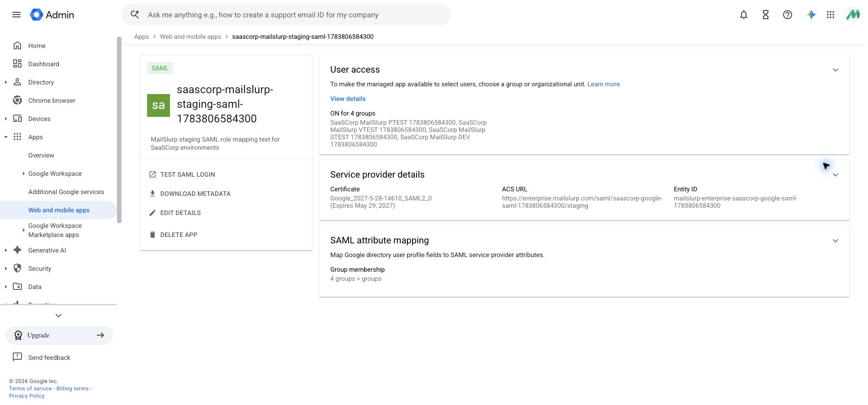Viewport: 868px width, 405px height.
Task: Expand the Devices tree arrow
Action: coord(5,119)
